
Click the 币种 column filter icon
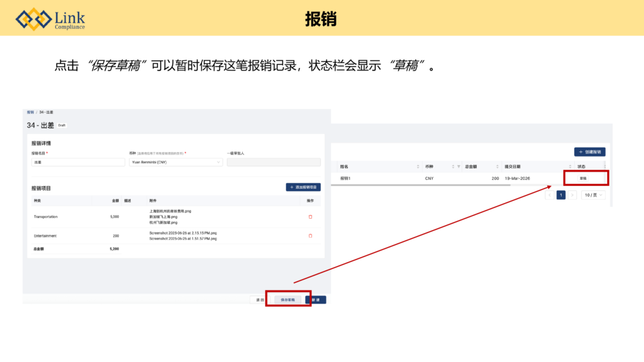pyautogui.click(x=458, y=167)
